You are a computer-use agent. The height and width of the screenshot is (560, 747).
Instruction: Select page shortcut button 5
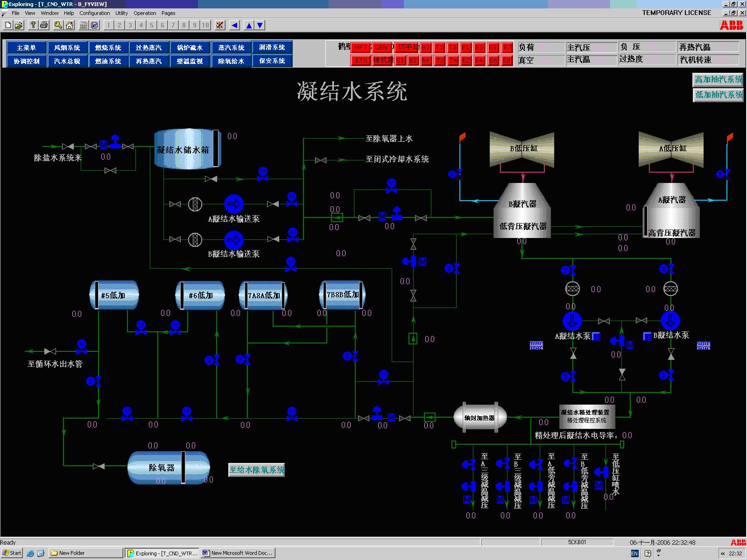[151, 25]
